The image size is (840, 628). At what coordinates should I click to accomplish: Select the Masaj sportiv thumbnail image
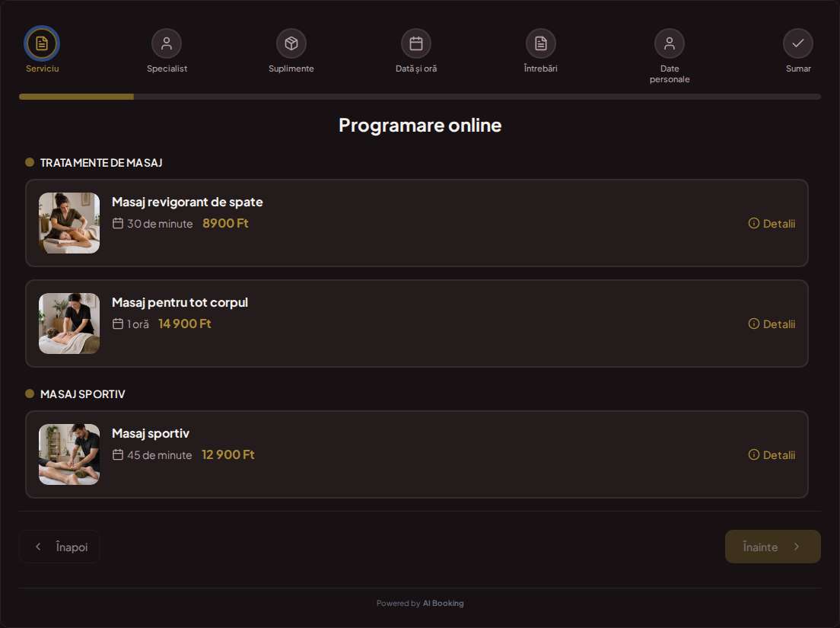(69, 454)
